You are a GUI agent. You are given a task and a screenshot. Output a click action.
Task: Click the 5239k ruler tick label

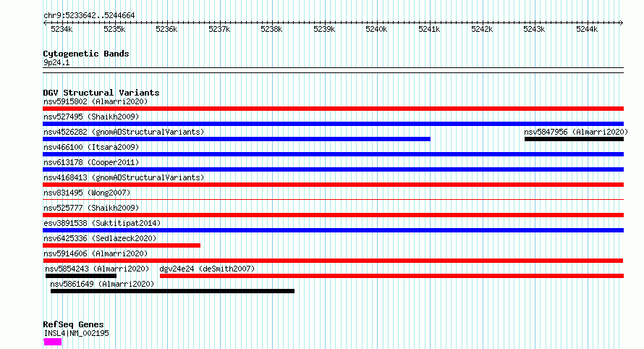coord(324,29)
